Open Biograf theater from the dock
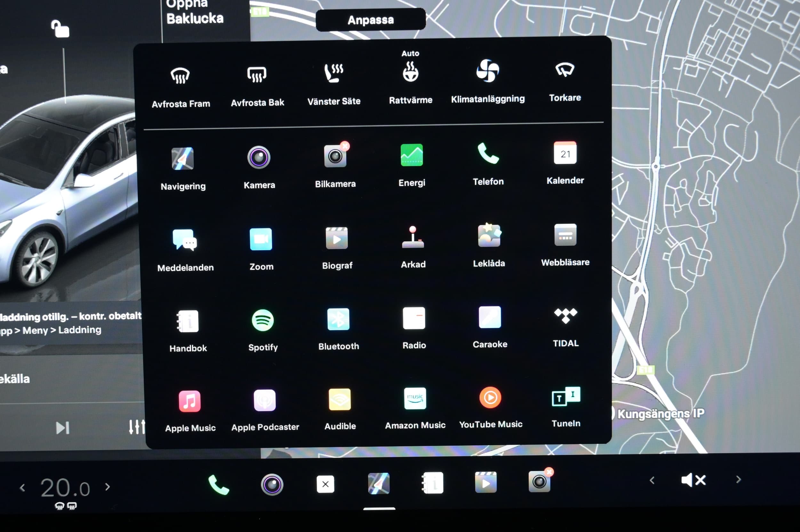 (486, 482)
